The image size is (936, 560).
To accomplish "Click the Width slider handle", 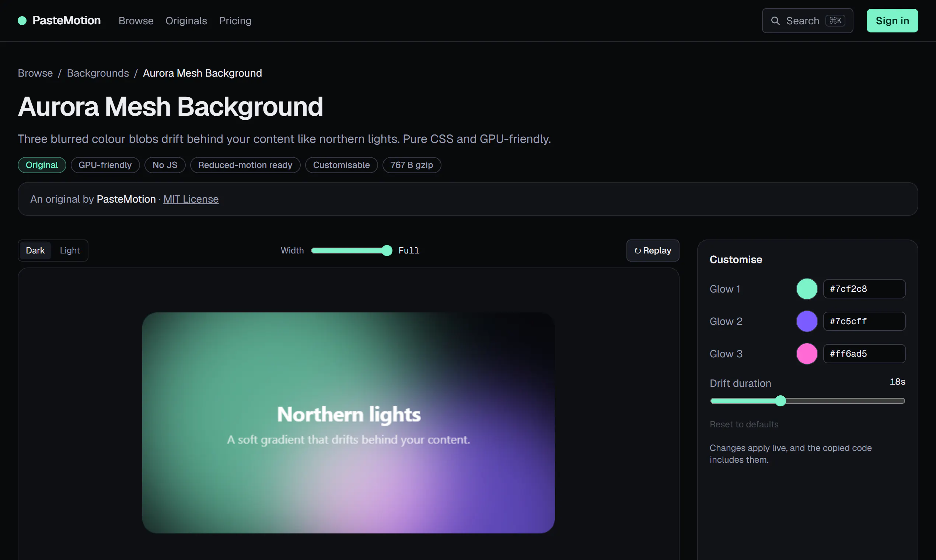I will point(387,251).
